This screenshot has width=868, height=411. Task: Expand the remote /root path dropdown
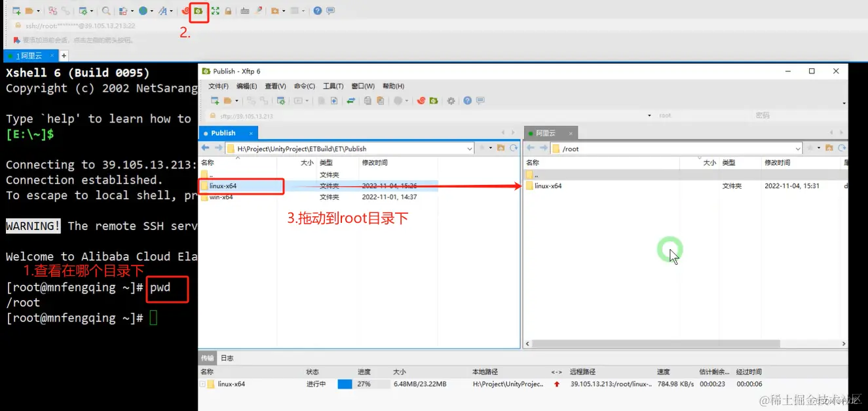[798, 149]
